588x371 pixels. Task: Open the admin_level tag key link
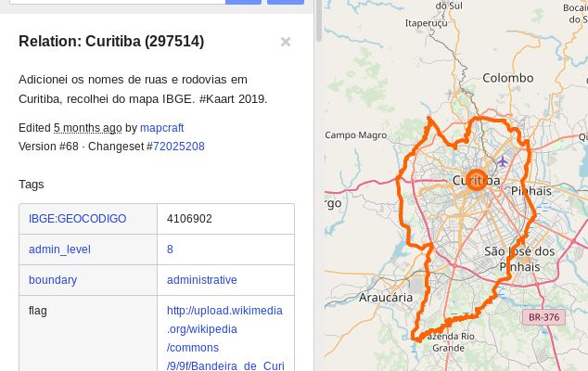click(59, 249)
